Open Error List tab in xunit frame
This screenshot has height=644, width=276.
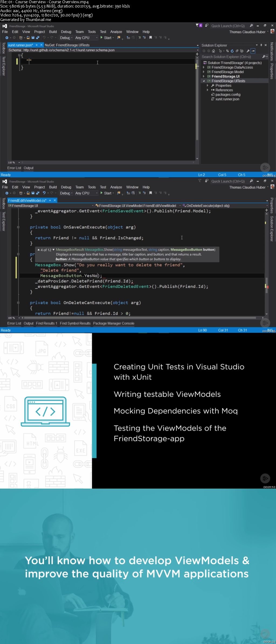(x=14, y=168)
